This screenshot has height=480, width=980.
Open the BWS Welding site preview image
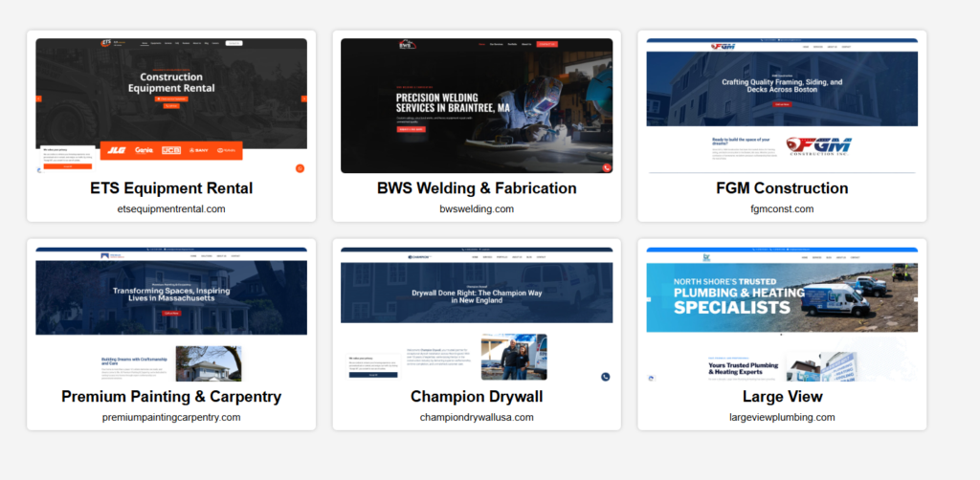[477, 106]
